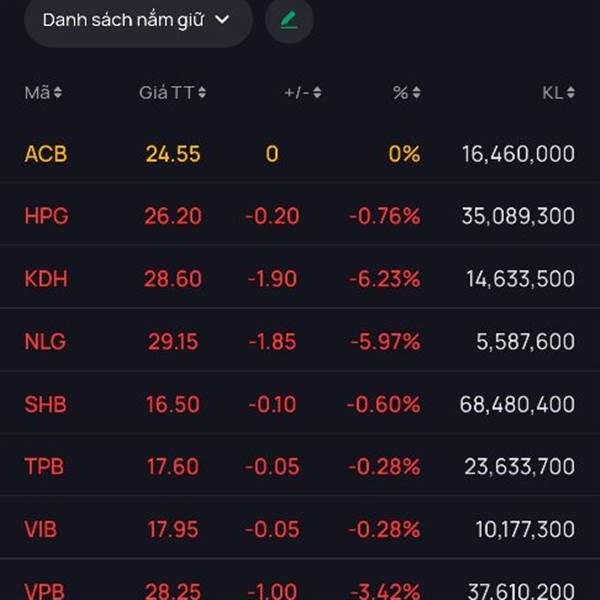Open the TPB ticker entry
This screenshot has height=600, width=600.
click(x=45, y=467)
